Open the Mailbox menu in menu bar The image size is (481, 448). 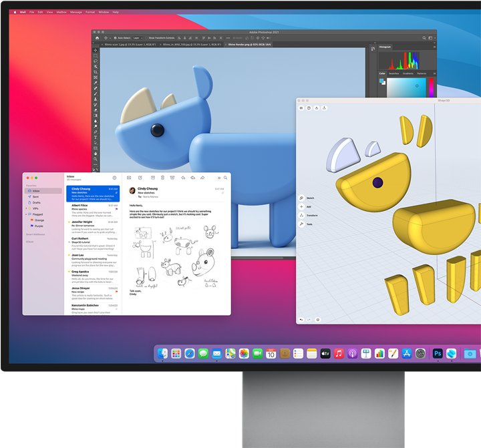tap(61, 12)
